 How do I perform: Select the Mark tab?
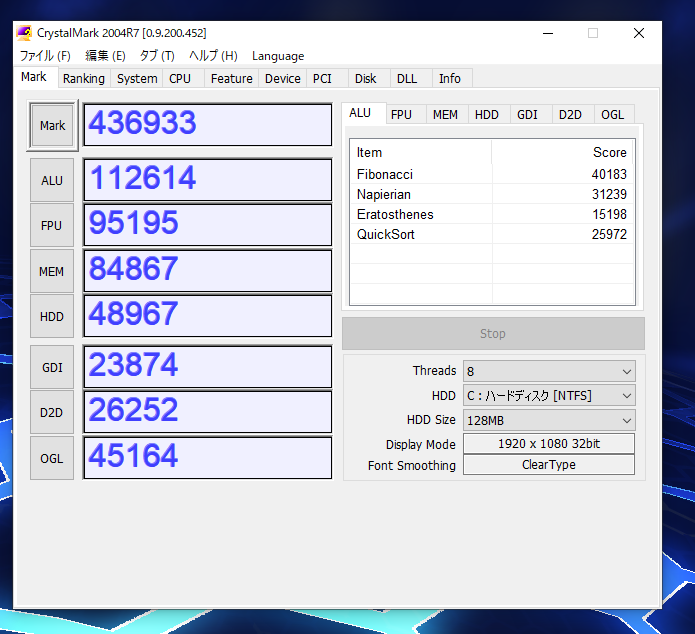[34, 77]
